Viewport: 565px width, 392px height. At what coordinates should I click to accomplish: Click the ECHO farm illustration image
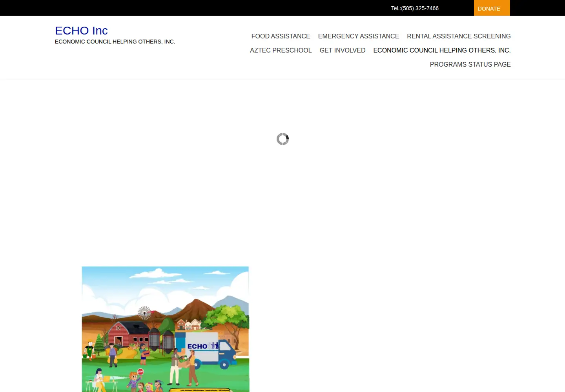165,329
